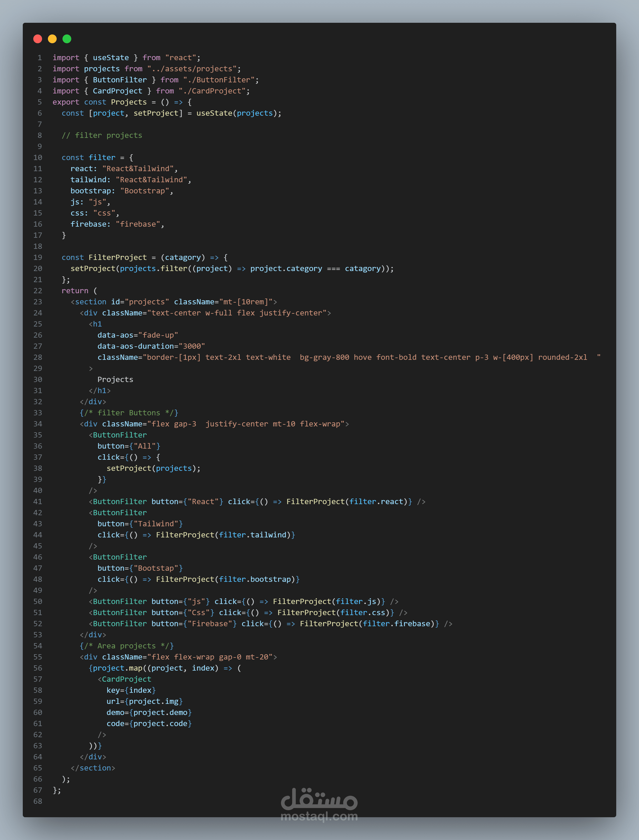
Task: Click "setProject(projects);" on line 38
Action: 153,468
